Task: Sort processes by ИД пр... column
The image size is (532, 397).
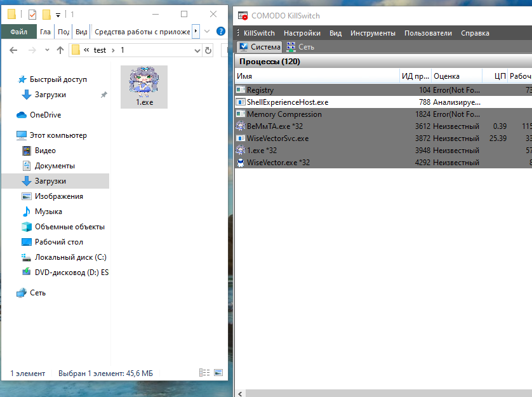Action: pos(415,76)
